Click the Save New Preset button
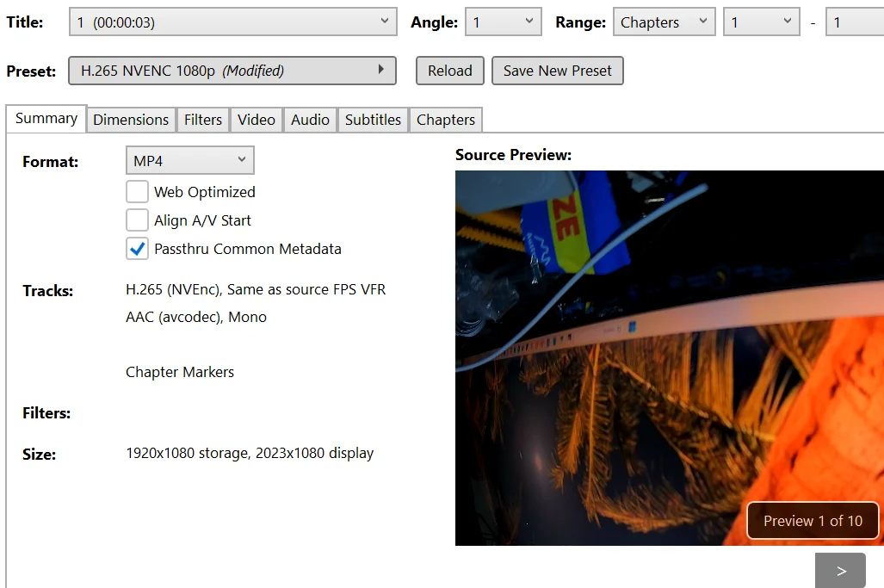884x588 pixels. pos(557,71)
